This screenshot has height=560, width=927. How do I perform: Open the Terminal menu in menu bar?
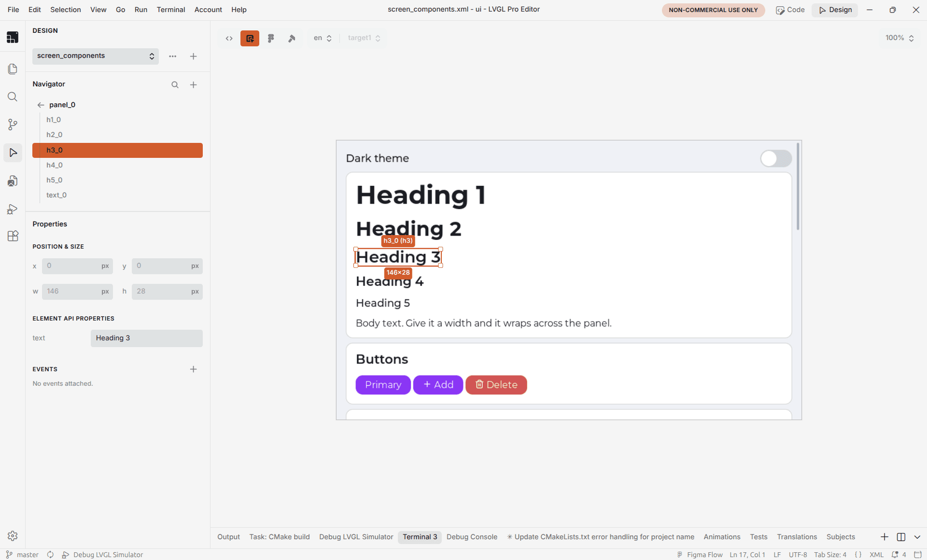click(x=170, y=10)
